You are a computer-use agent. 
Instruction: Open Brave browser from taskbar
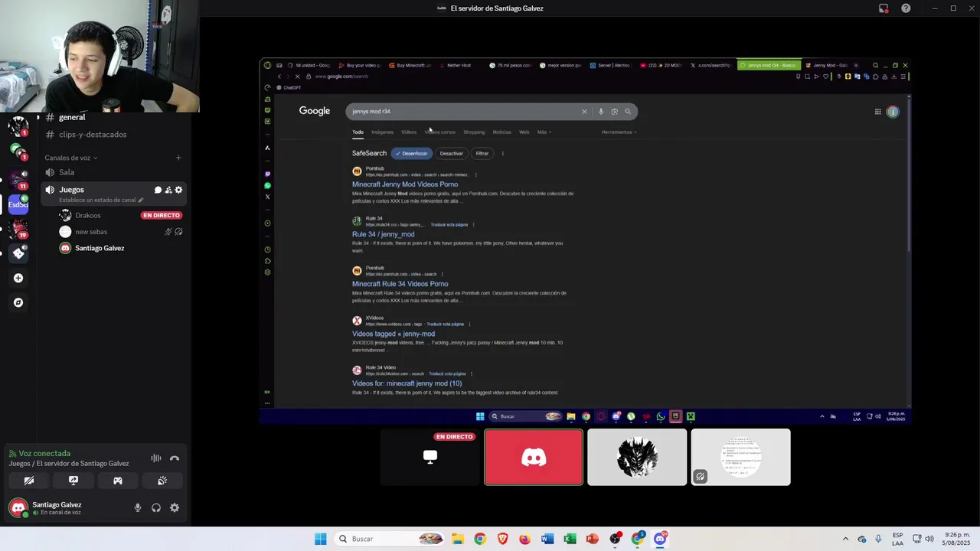[x=502, y=539]
